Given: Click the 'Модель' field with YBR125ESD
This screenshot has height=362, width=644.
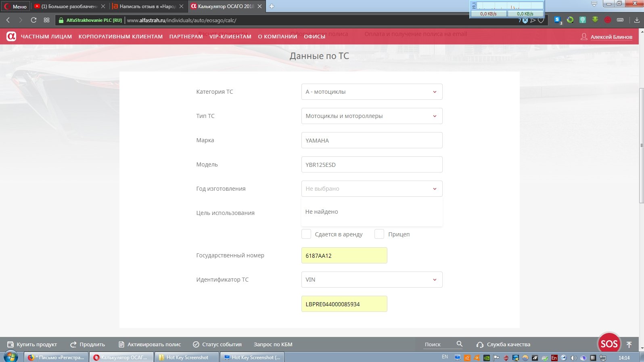Looking at the screenshot, I should pos(372,164).
